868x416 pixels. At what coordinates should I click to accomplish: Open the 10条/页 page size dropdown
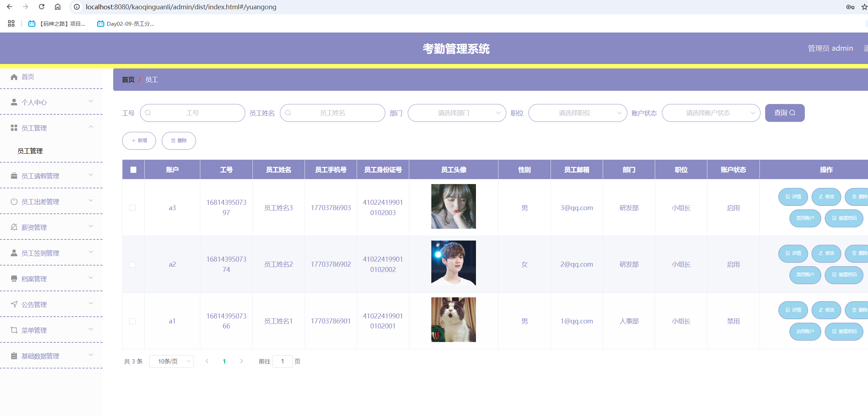171,361
